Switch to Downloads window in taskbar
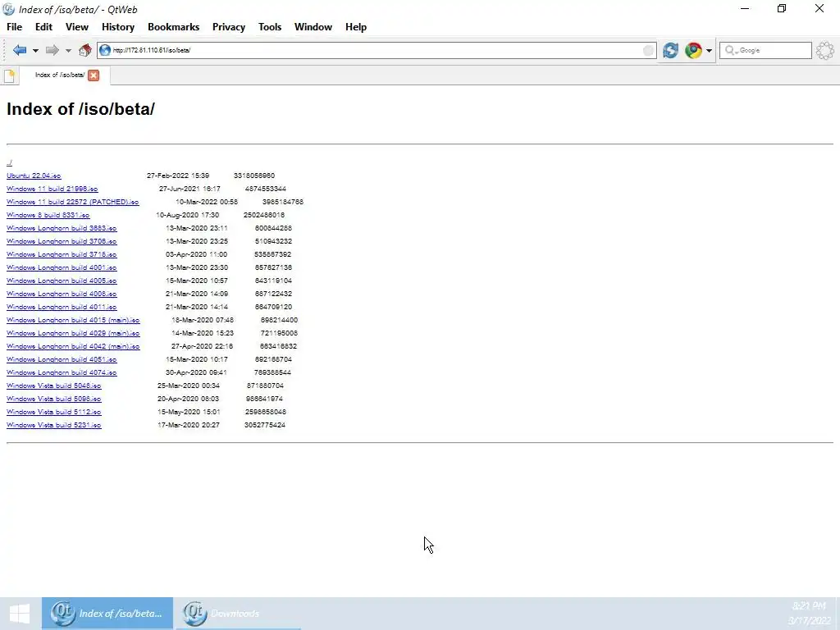Viewport: 840px width, 630px height. pyautogui.click(x=237, y=614)
